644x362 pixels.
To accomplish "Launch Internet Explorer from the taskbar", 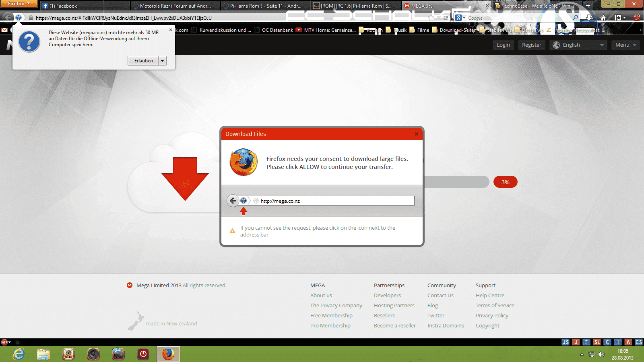I will (19, 354).
